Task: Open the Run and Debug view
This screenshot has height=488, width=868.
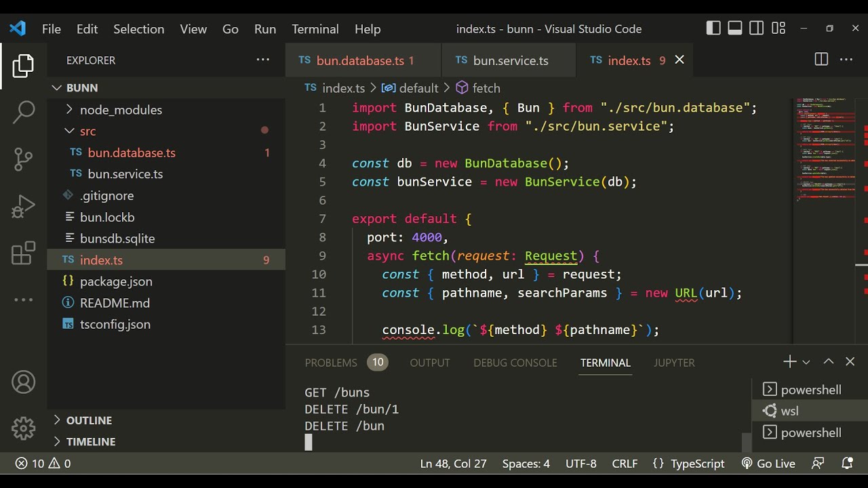Action: (x=23, y=207)
